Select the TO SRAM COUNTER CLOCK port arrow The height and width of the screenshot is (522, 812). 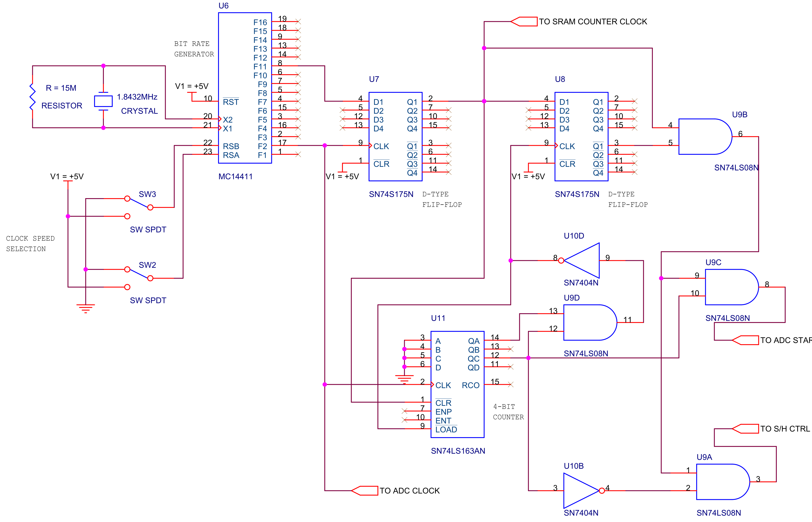click(524, 21)
